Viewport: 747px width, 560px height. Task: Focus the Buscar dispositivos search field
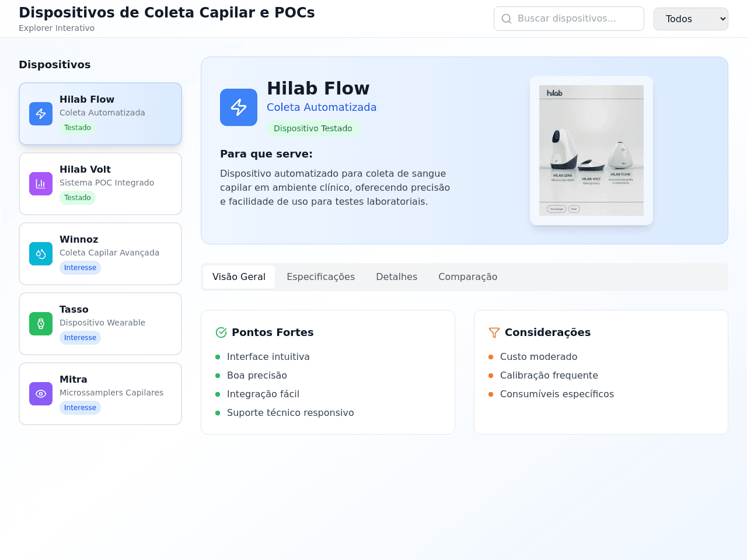point(569,19)
